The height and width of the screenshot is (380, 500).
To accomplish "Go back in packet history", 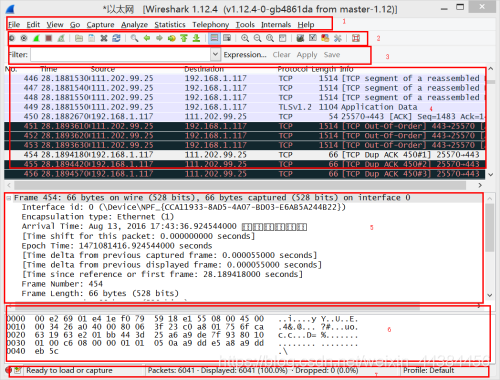I will 147,38.
